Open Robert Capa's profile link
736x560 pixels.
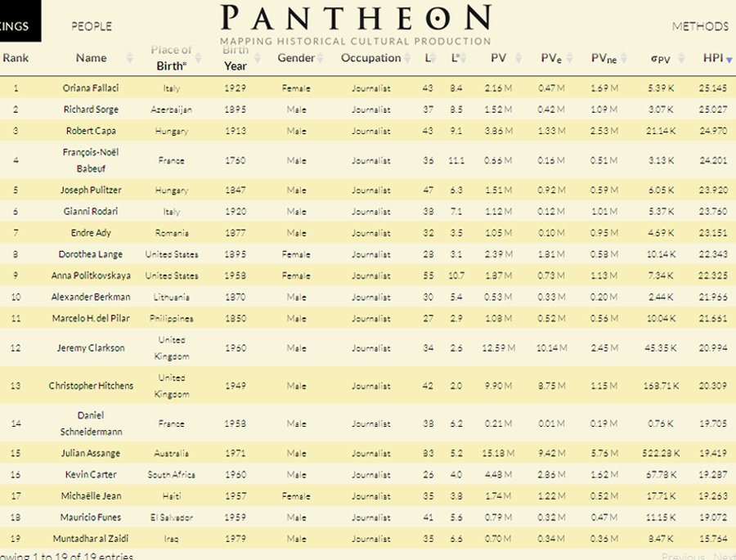point(91,131)
